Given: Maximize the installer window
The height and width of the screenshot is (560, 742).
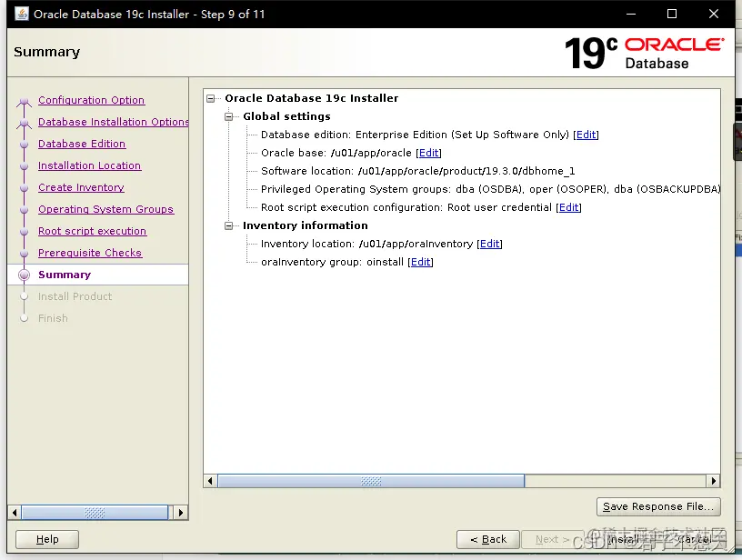Looking at the screenshot, I should pos(671,14).
